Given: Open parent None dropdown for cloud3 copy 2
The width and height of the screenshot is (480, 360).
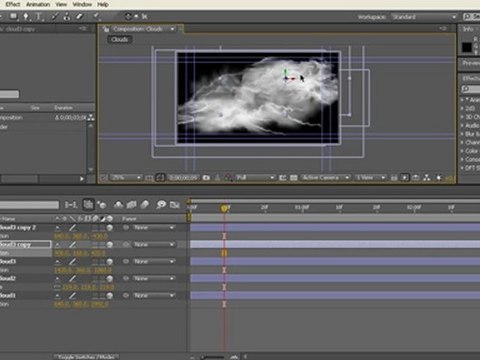Looking at the screenshot, I should [154, 228].
